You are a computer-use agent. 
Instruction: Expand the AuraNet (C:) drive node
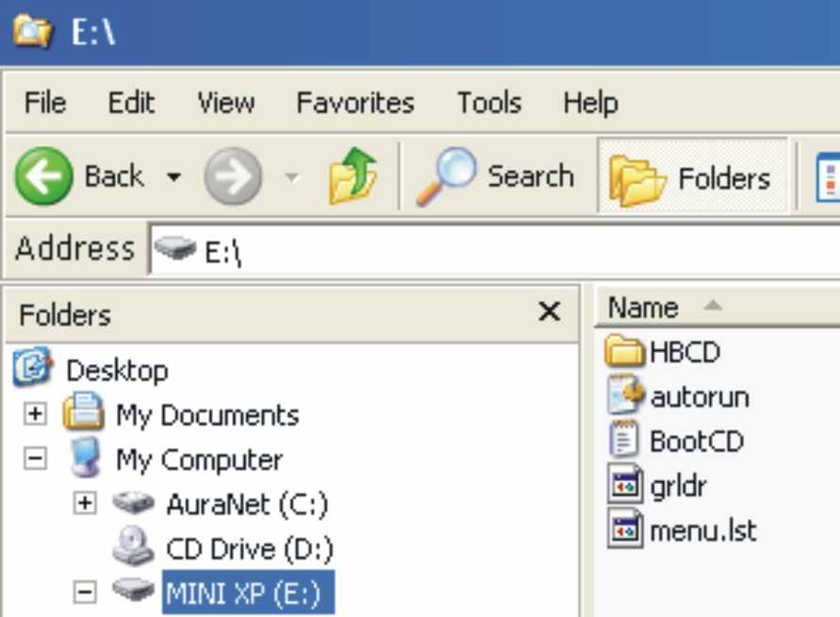coord(85,504)
